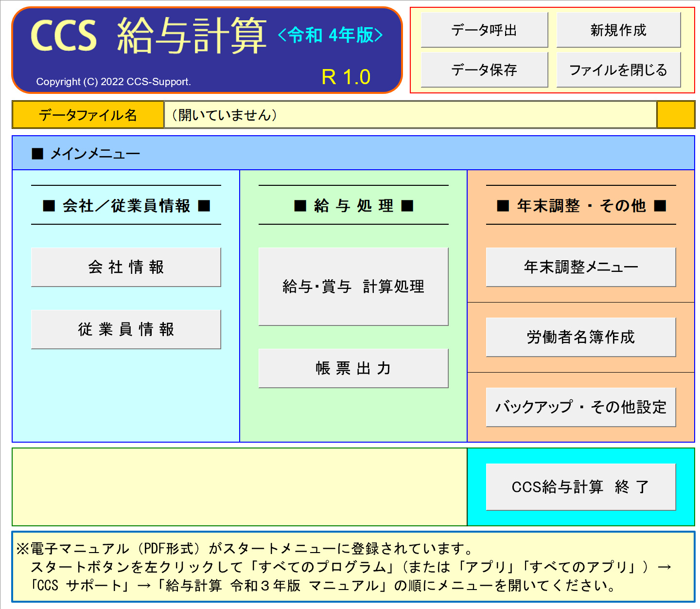The image size is (700, 609).
Task: Open バックアップ・その他設定
Action: [581, 407]
